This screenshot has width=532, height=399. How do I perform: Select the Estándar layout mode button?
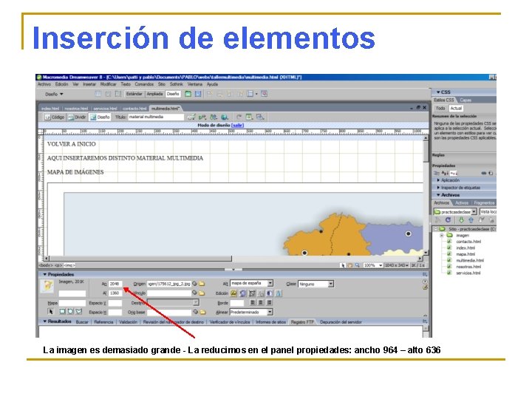point(134,94)
